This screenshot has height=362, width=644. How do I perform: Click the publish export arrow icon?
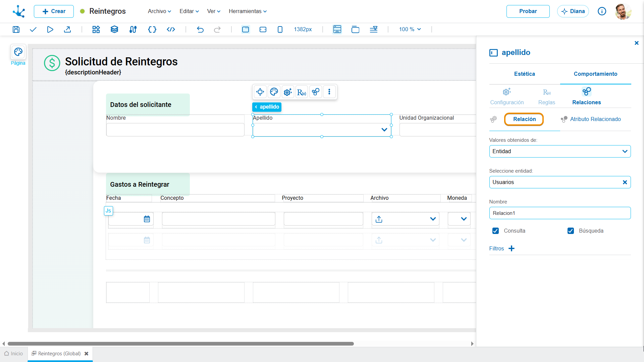coord(67,29)
